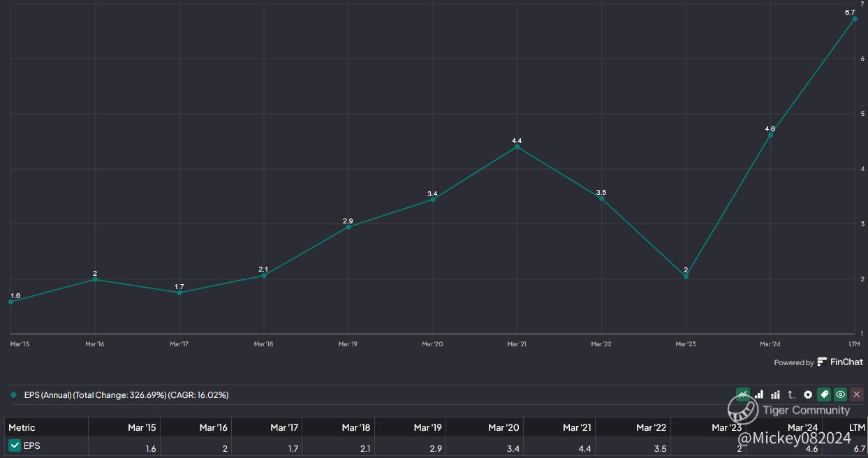Hide the EPS series via eye icon
Image resolution: width=868 pixels, height=458 pixels.
click(841, 394)
